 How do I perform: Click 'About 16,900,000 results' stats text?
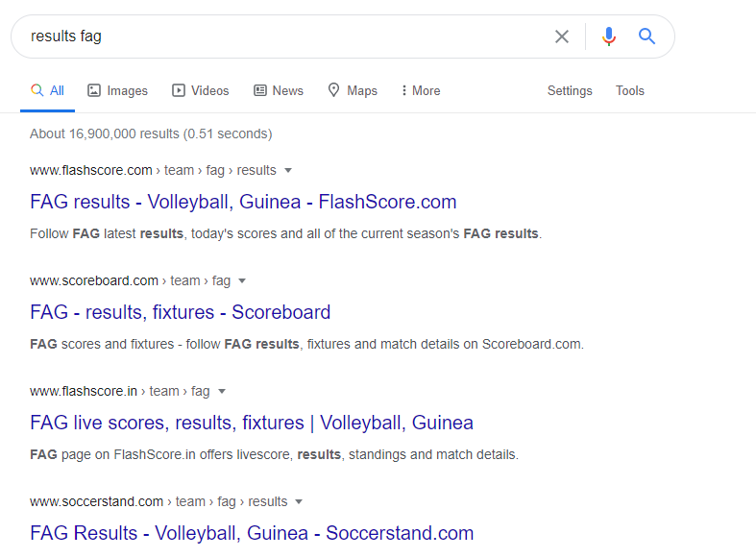151,133
